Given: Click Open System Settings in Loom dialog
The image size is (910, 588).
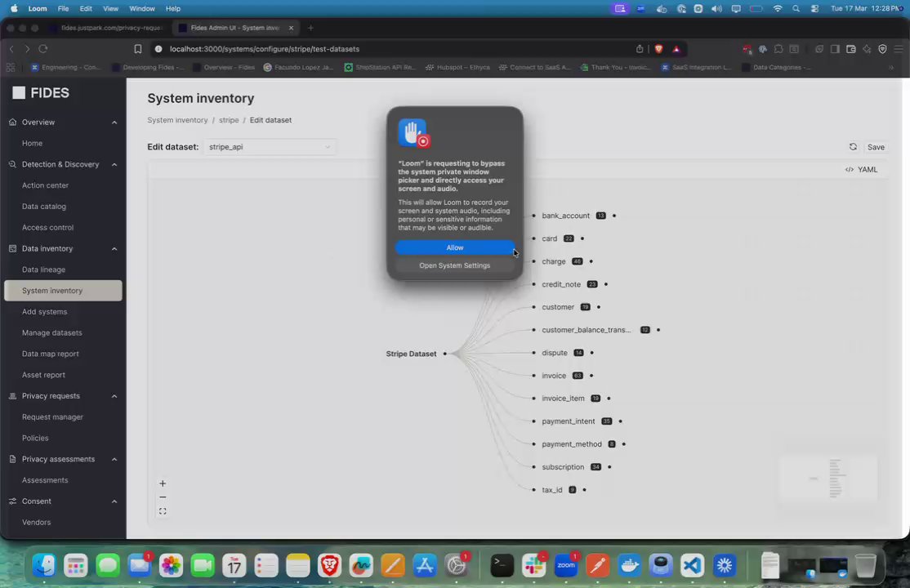Looking at the screenshot, I should (x=454, y=265).
